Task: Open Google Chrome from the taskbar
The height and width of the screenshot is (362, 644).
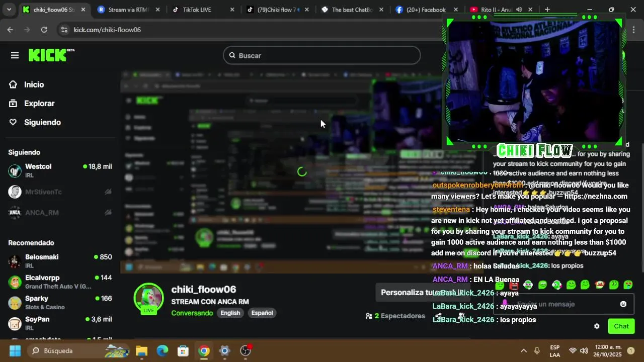Action: click(x=204, y=350)
